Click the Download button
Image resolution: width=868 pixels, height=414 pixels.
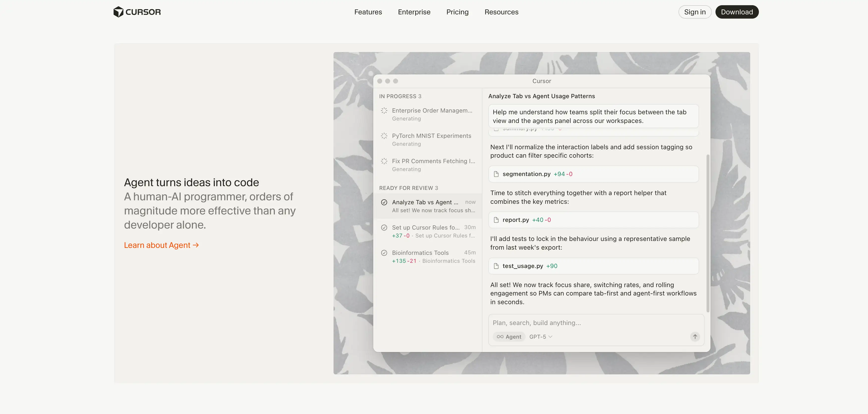coord(737,12)
